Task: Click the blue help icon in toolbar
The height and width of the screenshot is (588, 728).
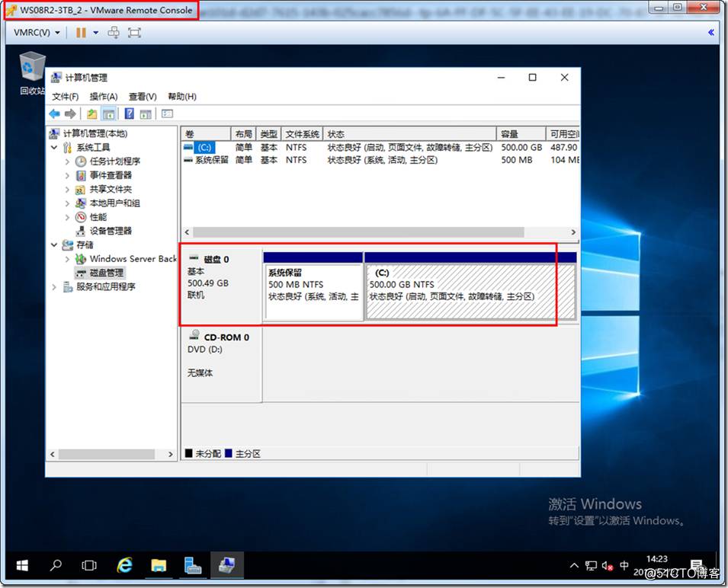Action: (129, 113)
